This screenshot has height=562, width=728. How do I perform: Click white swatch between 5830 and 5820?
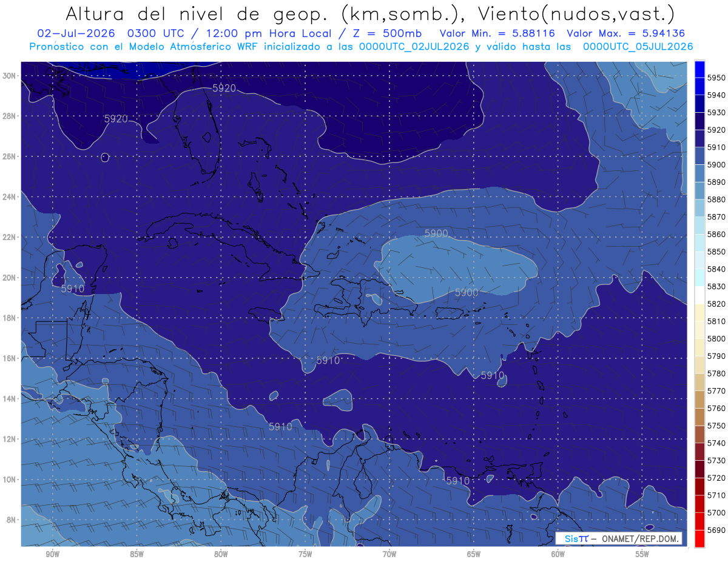point(699,295)
